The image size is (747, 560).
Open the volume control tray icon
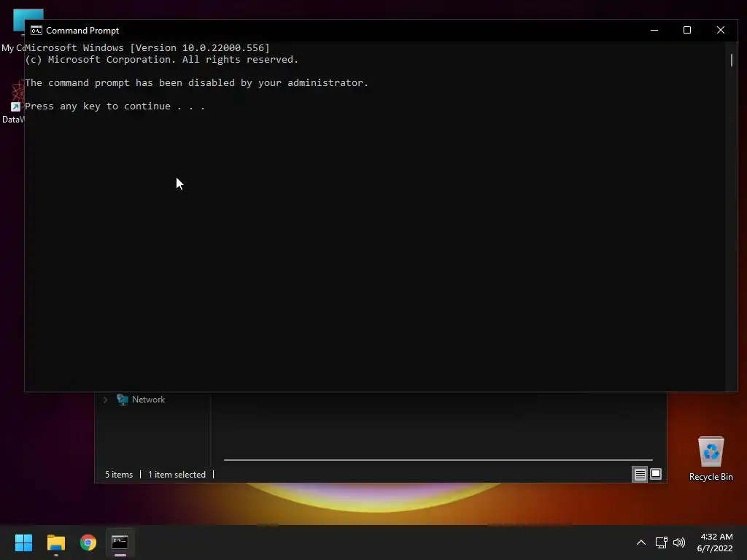pos(679,542)
